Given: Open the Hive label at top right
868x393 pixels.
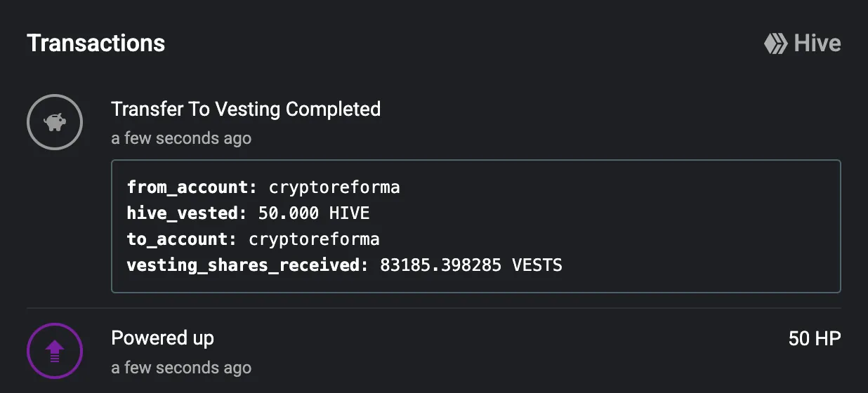Looking at the screenshot, I should 817,44.
